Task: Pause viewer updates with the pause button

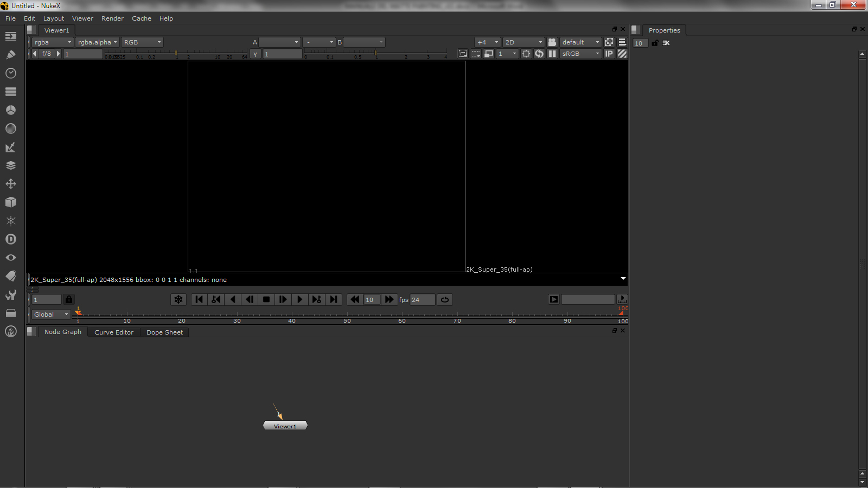Action: tap(552, 54)
